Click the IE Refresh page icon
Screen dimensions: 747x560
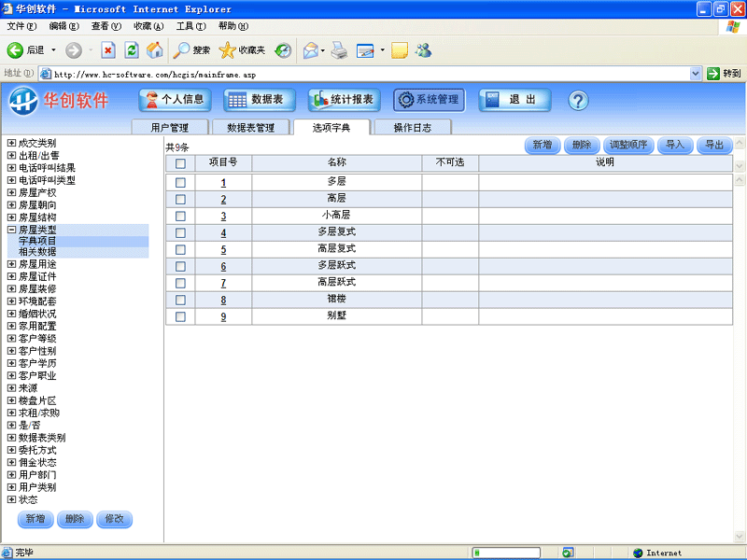point(132,50)
